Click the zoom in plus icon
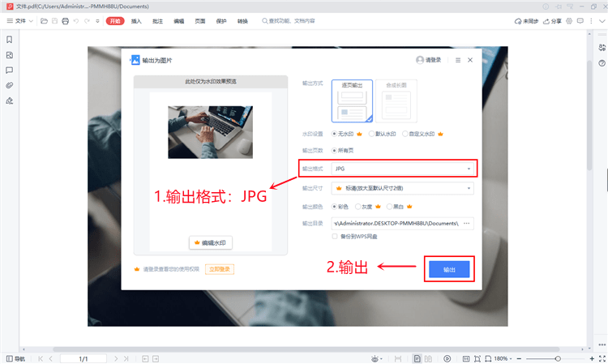608x364 pixels. (x=592, y=359)
